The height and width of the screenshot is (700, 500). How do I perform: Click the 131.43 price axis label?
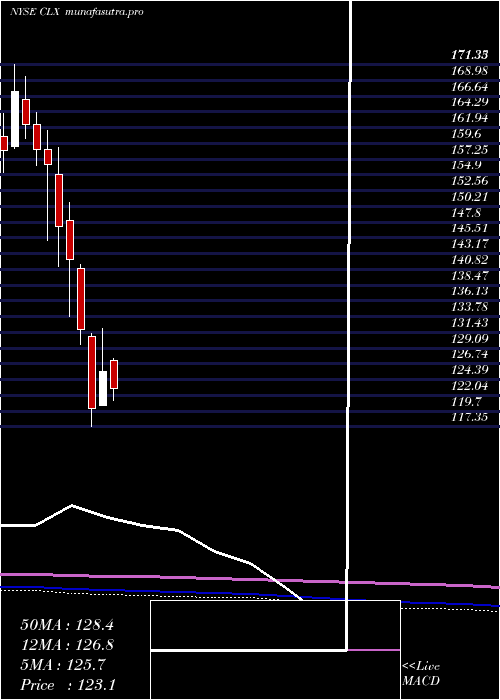(x=470, y=323)
